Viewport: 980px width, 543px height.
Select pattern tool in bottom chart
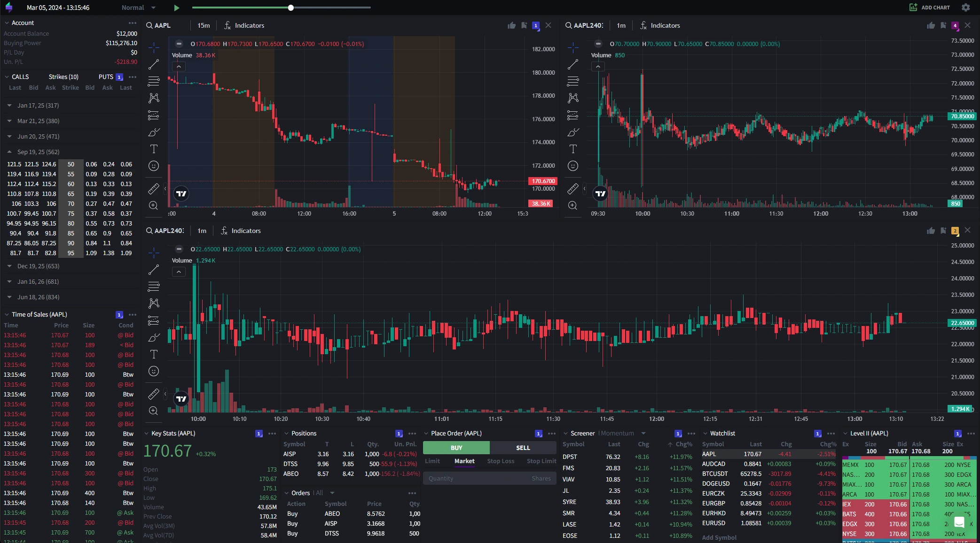click(x=154, y=303)
